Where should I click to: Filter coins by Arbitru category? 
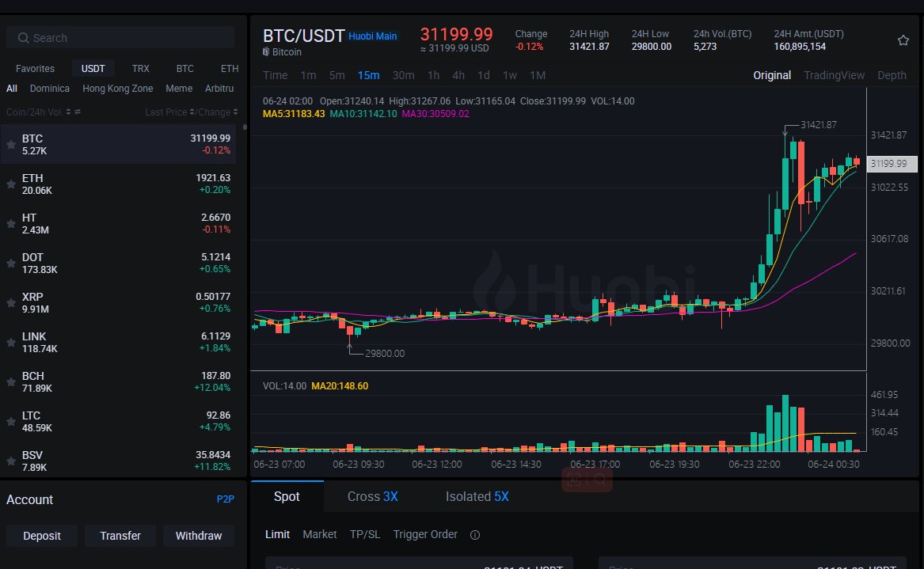(x=219, y=89)
